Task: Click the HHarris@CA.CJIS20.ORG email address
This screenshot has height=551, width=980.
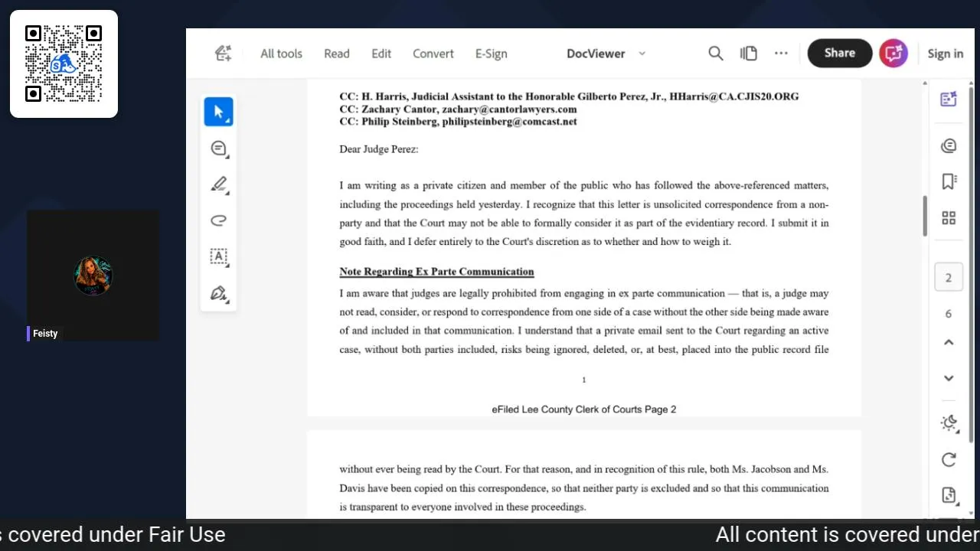Action: [734, 96]
